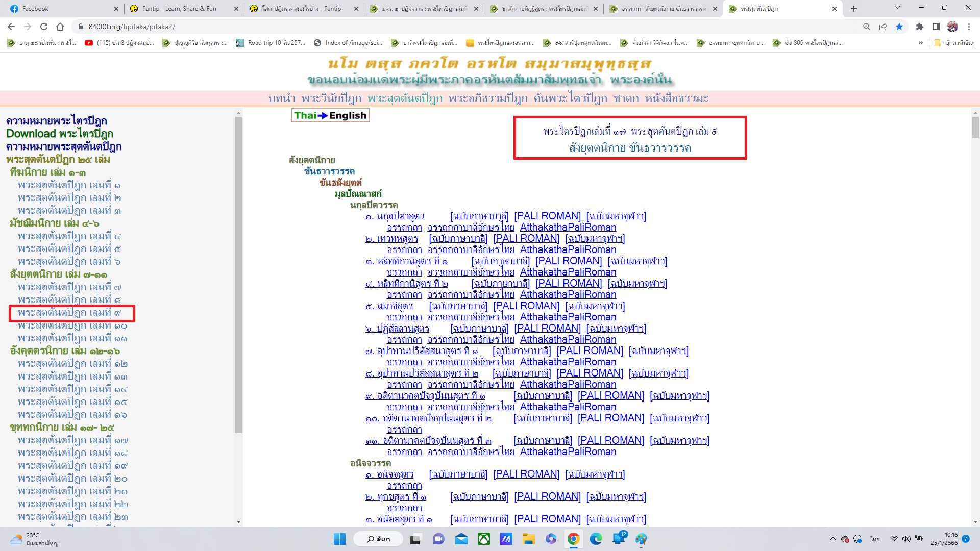Toggle the browser side panel icon

[x=936, y=27]
